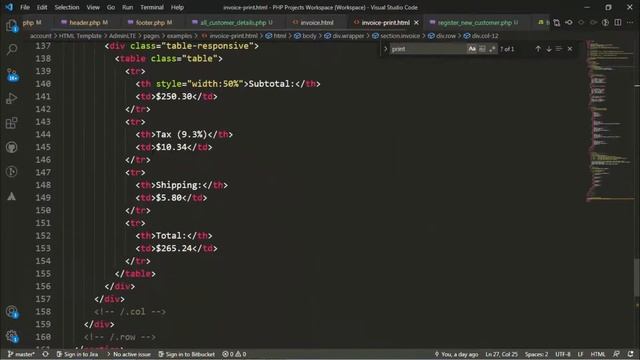Open the Atlassian triangle icon view

coord(11,196)
